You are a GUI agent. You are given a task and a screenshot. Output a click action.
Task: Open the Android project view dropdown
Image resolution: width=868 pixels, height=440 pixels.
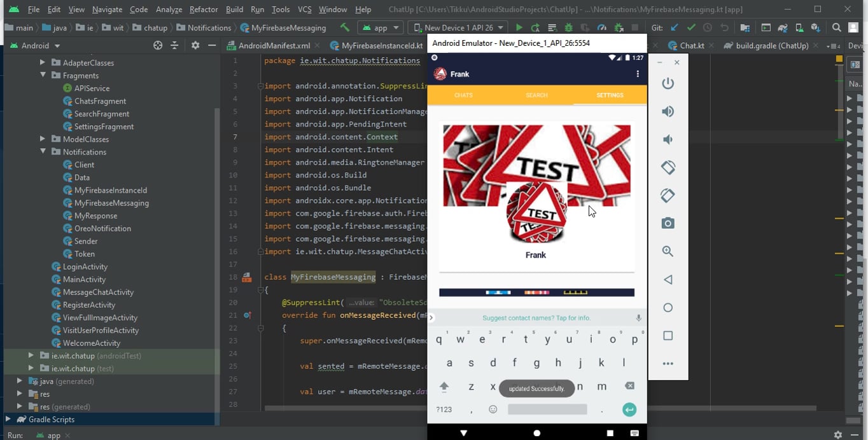point(35,45)
